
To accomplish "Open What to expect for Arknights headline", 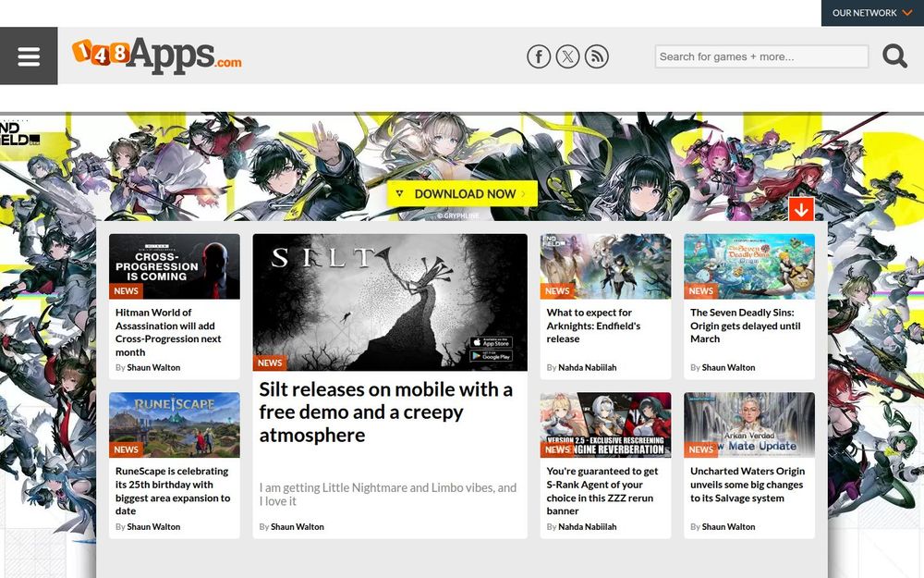I will click(x=593, y=326).
